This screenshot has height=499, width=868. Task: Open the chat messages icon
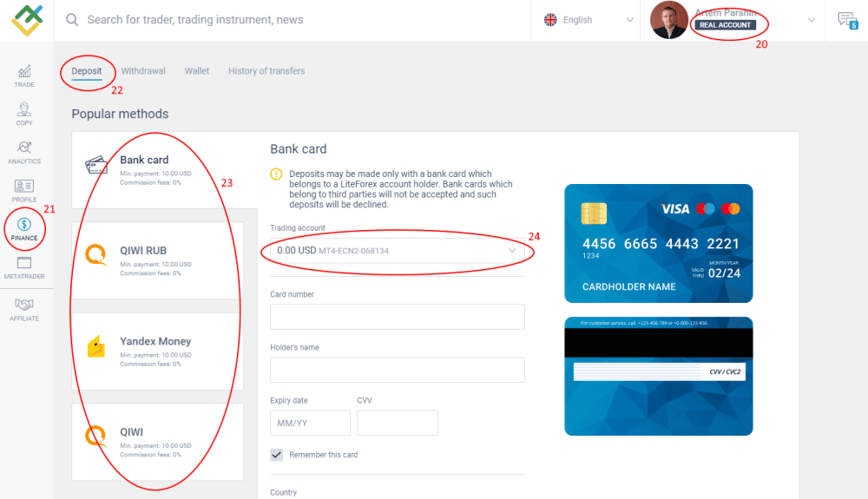[846, 20]
